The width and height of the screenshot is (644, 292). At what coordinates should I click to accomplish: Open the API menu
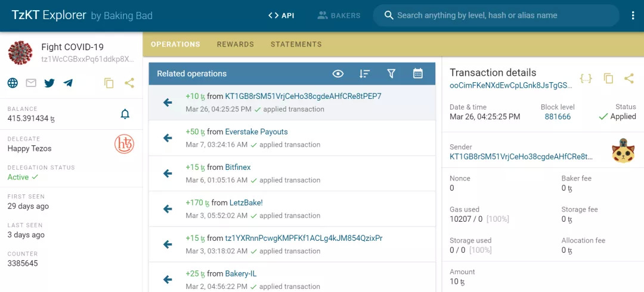pos(281,15)
